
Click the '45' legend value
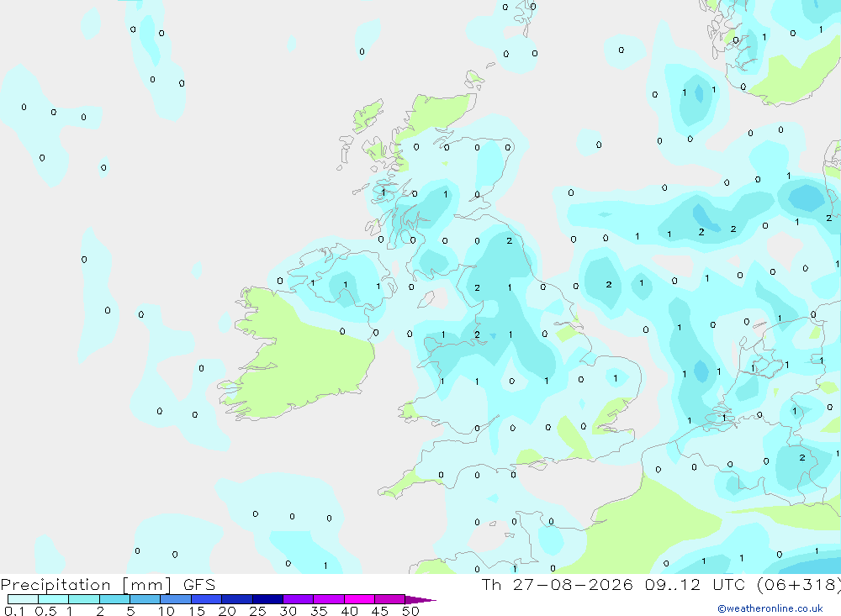pos(380,611)
